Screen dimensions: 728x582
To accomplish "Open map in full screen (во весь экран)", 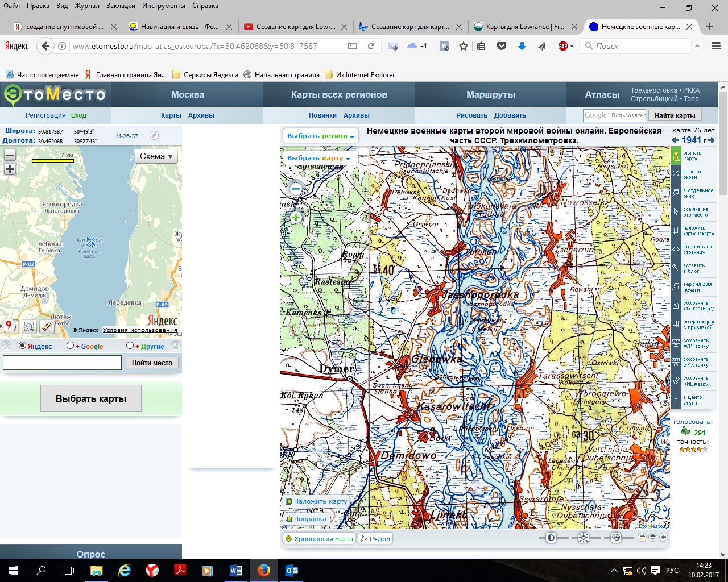I will pyautogui.click(x=676, y=174).
